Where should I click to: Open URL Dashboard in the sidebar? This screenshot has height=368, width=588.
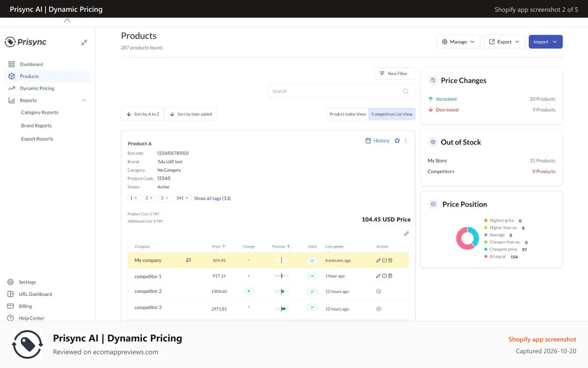[35, 294]
